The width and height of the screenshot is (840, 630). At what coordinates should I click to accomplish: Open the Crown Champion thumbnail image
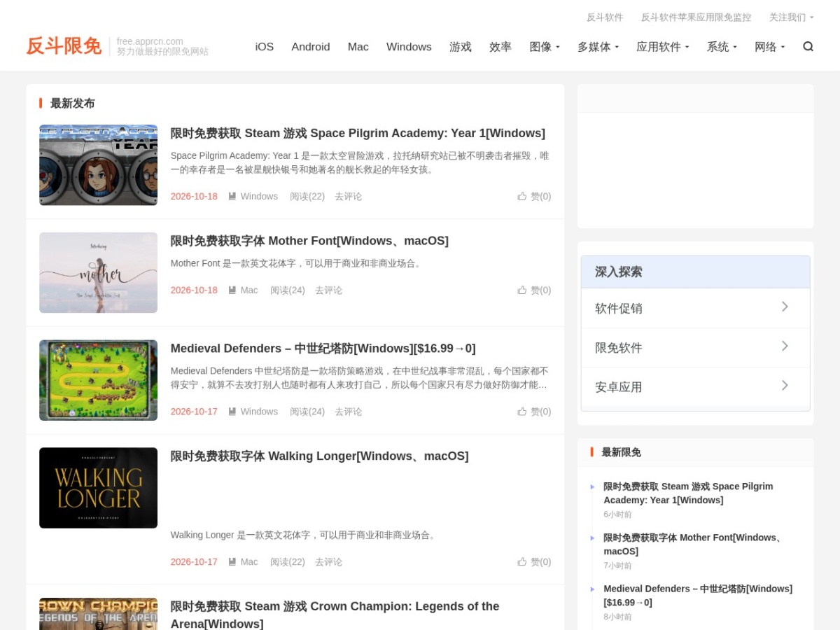click(x=98, y=614)
